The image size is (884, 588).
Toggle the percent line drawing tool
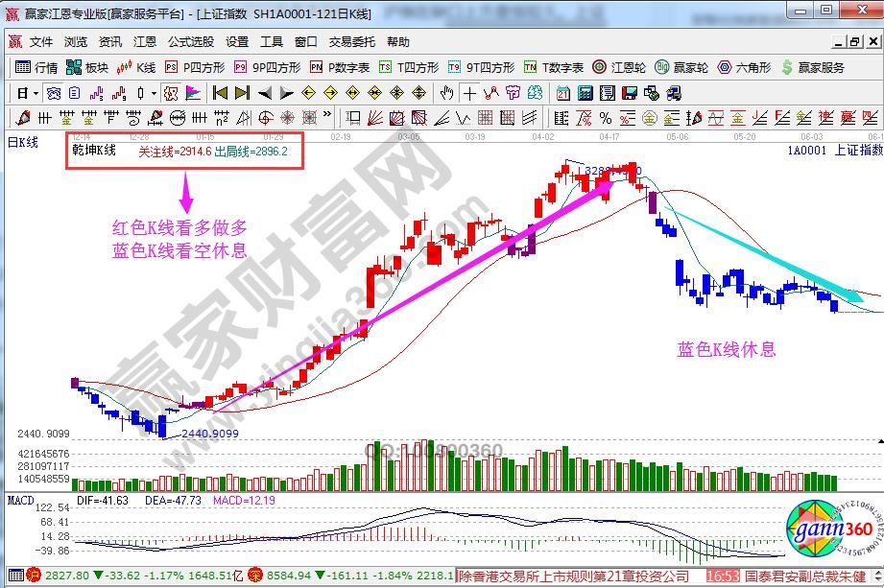(604, 118)
